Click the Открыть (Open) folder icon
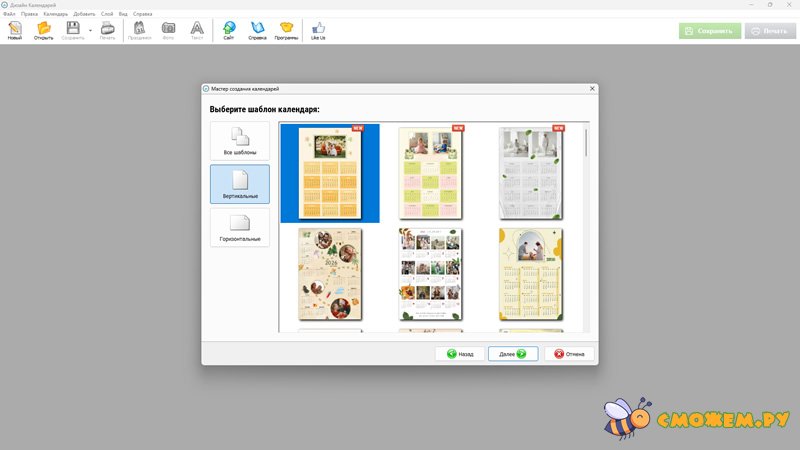Viewport: 800px width, 450px height. [x=44, y=30]
